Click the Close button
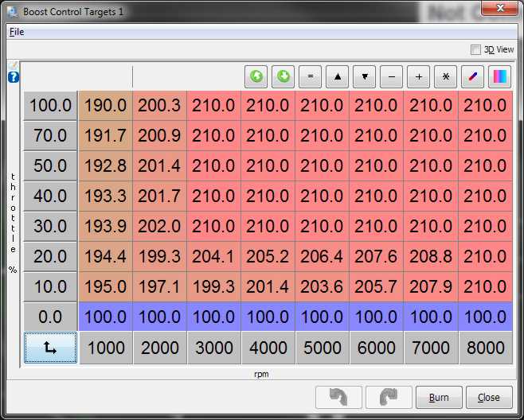This screenshot has width=524, height=420. [489, 397]
